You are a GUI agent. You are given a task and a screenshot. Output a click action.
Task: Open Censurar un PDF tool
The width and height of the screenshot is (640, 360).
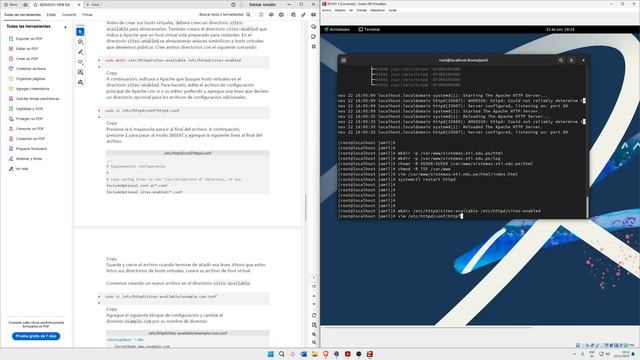(26, 129)
